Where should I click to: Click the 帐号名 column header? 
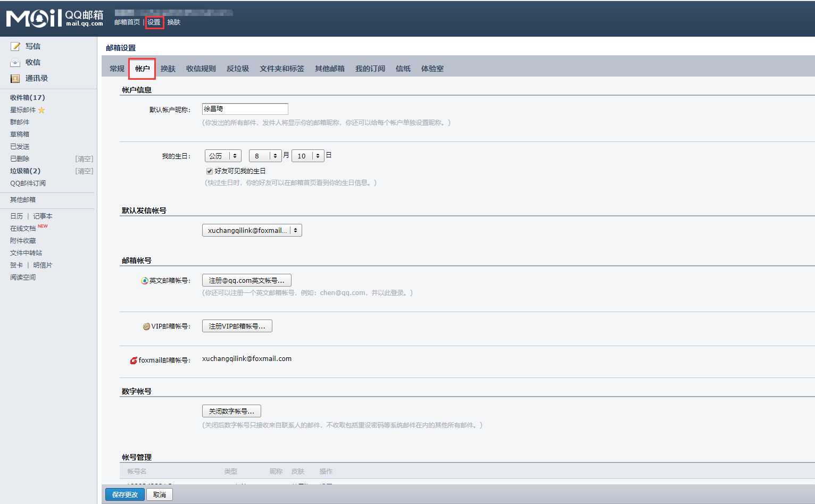[137, 472]
